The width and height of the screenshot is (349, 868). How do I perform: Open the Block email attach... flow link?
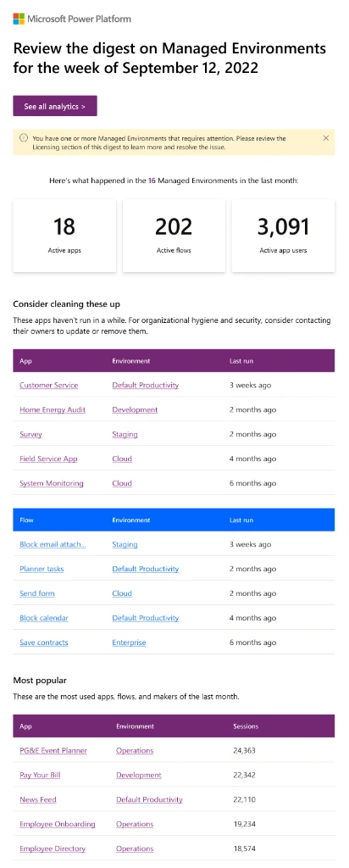53,544
